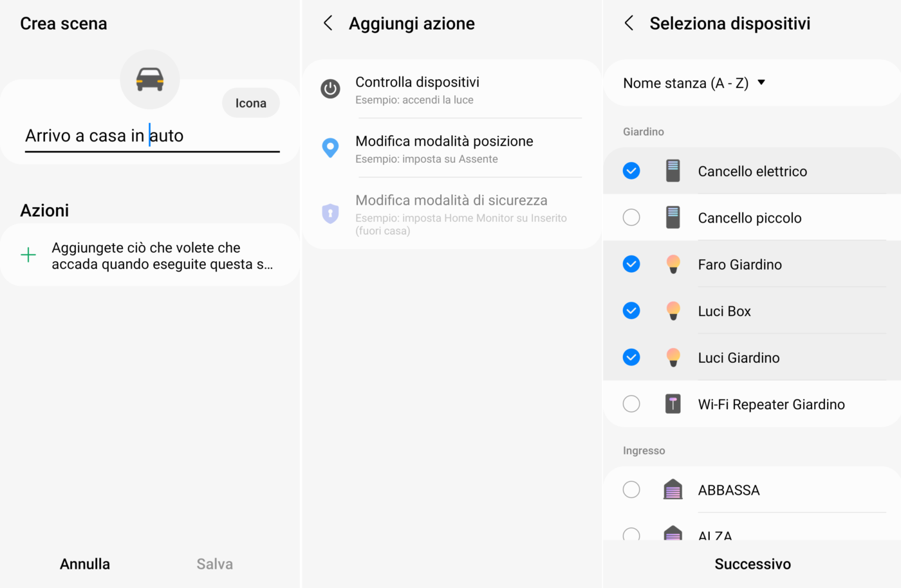901x588 pixels.
Task: Go back from Seleziona dispositivi screen
Action: click(x=629, y=24)
